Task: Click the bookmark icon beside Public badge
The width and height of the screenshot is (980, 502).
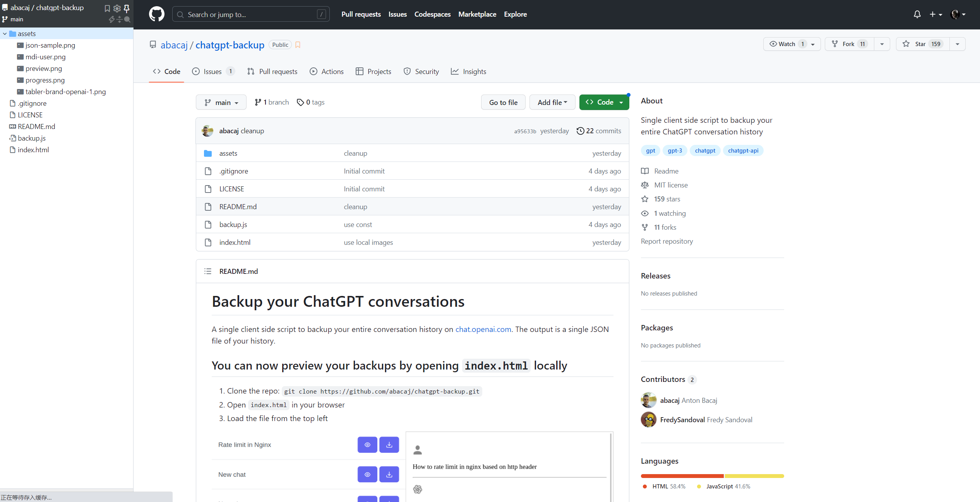Action: click(x=298, y=45)
